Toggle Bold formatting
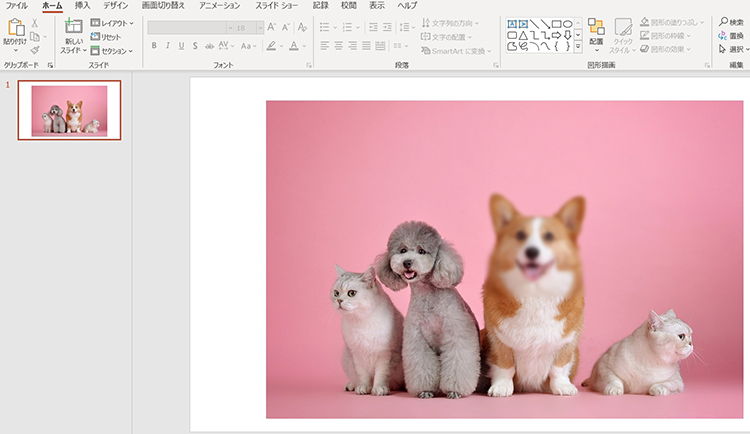The height and width of the screenshot is (434, 750). 153,46
